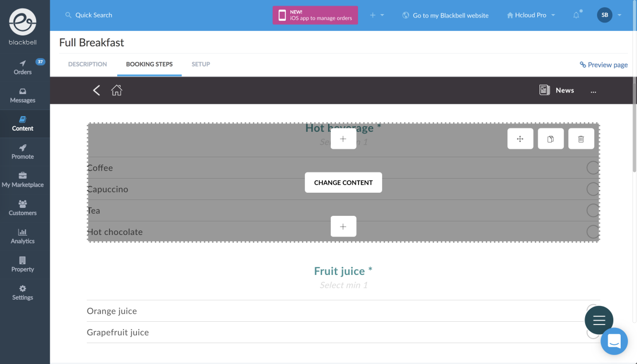Open the ellipsis more menu

click(594, 91)
